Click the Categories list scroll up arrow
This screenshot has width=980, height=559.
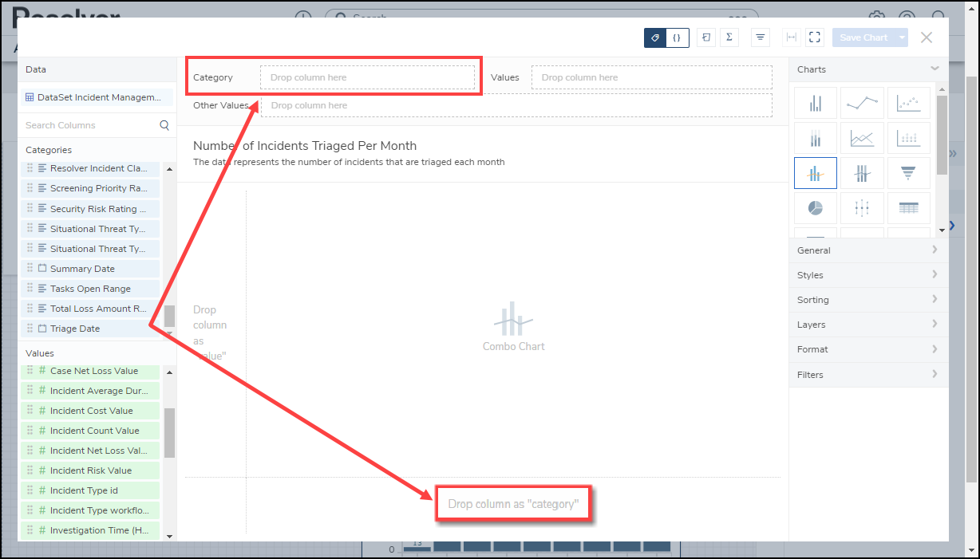pyautogui.click(x=169, y=169)
